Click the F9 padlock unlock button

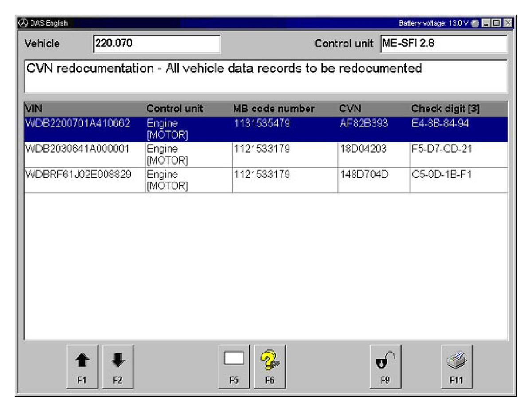[386, 366]
